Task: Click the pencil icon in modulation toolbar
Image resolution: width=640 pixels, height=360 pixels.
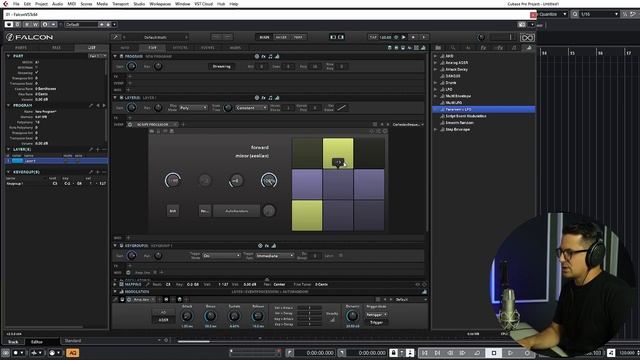Action: pyautogui.click(x=116, y=300)
